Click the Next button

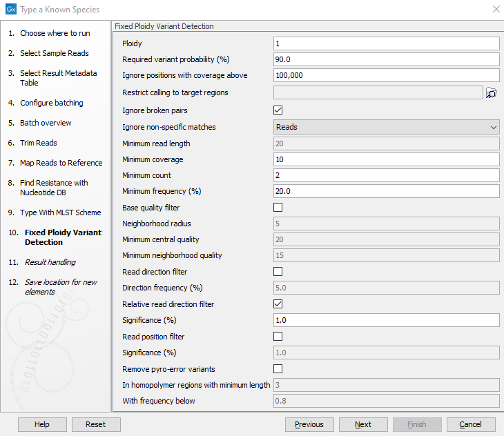pos(363,424)
